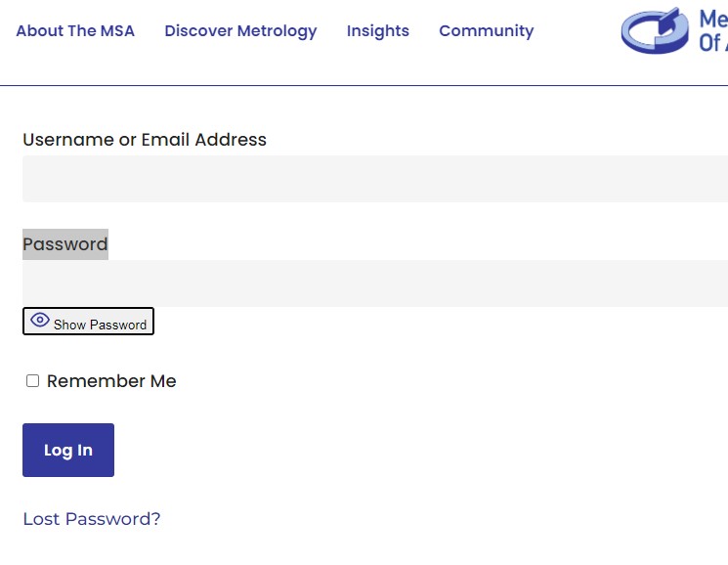Open the Community menu

486,31
